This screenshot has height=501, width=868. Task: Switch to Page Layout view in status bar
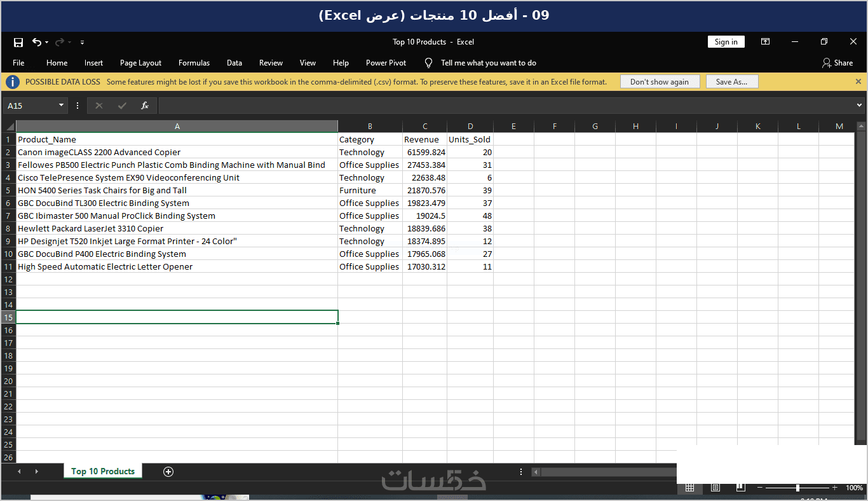click(715, 488)
